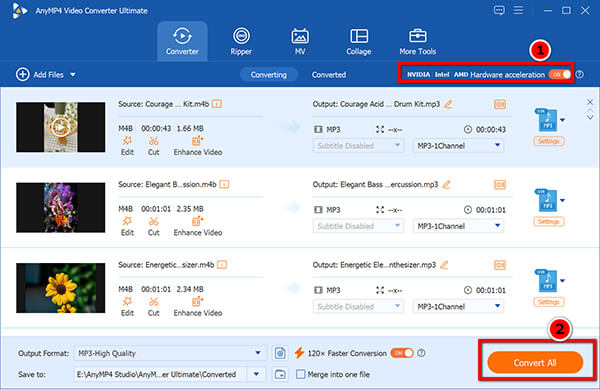The image size is (600, 389).
Task: Choose MP3 format icon for Courage file
Action: [x=547, y=120]
